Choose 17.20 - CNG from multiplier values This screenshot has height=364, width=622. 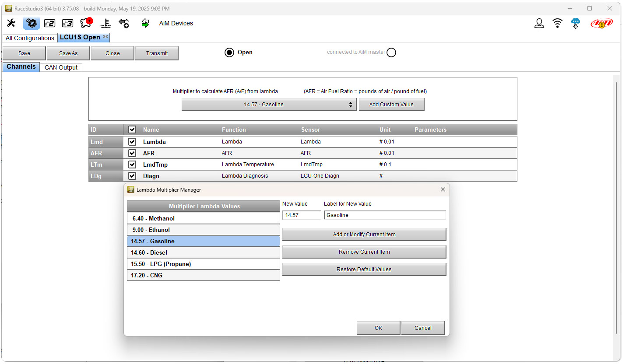(x=203, y=275)
